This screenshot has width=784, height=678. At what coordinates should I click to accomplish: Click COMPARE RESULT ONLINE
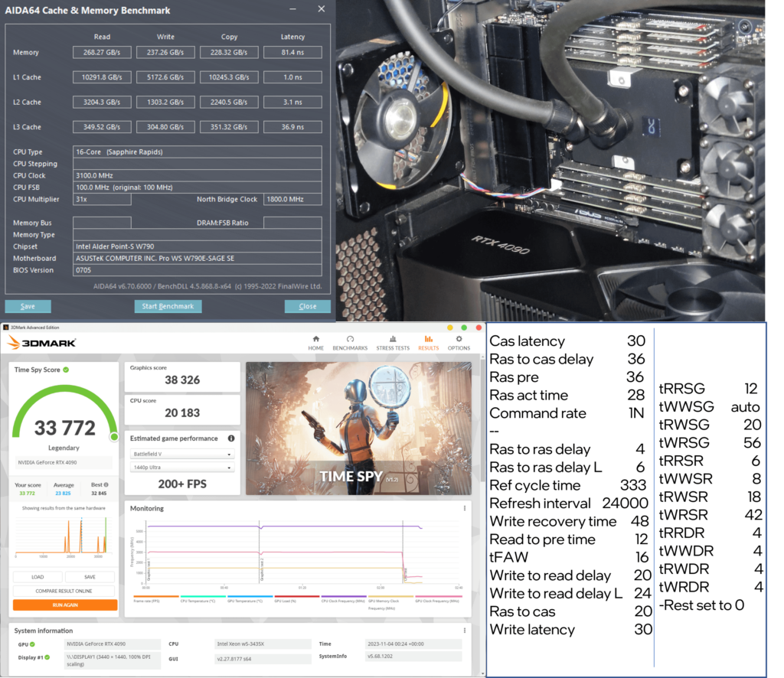point(64,591)
